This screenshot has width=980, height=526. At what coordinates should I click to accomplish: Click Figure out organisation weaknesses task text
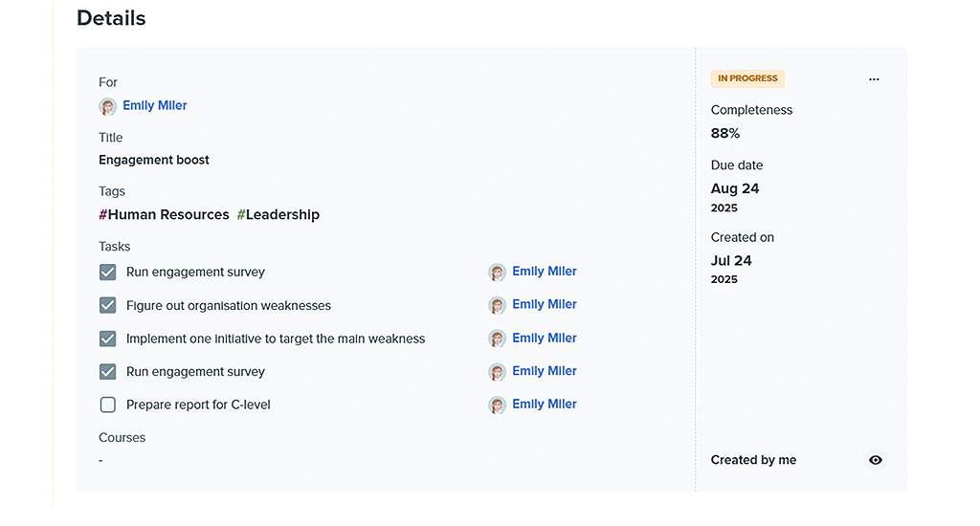tap(229, 305)
